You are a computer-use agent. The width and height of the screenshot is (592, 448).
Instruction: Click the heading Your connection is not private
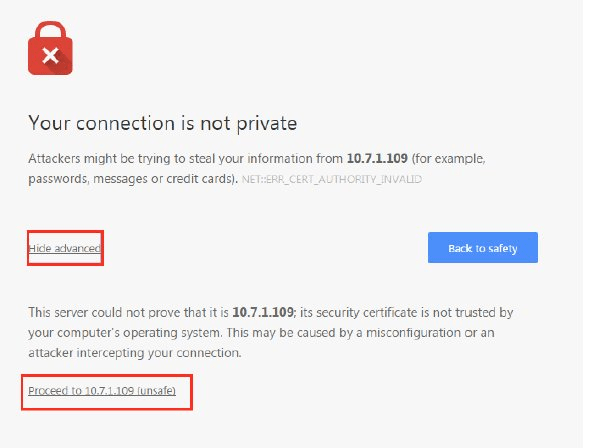pos(163,123)
